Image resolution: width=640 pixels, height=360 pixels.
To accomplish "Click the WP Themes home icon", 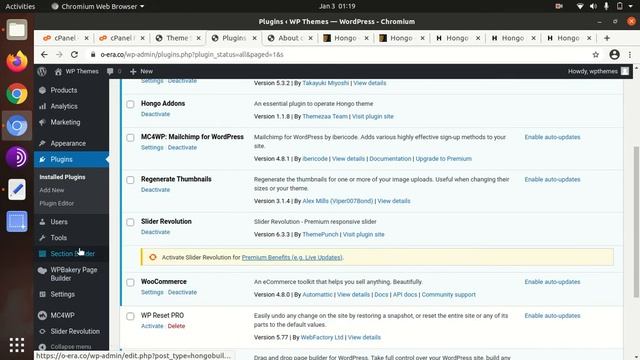I will 58,71.
